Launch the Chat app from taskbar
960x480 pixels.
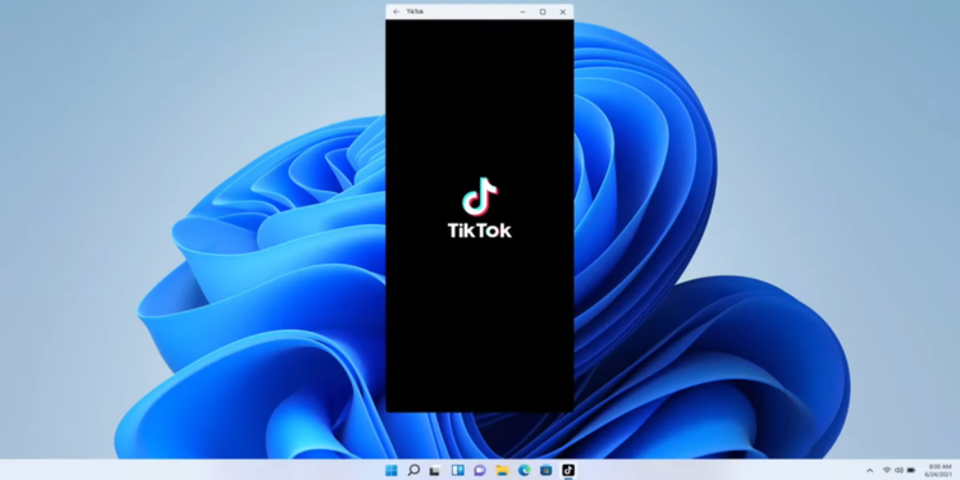(479, 470)
